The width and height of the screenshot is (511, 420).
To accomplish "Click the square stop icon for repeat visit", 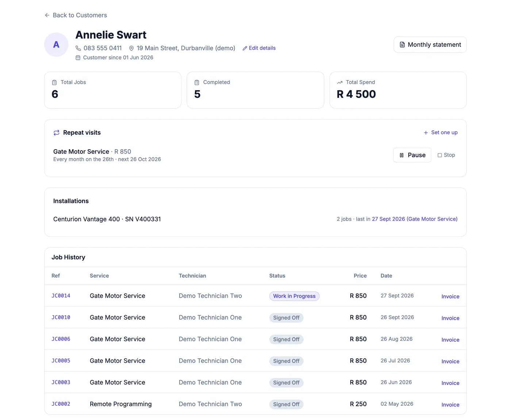I will (439, 155).
